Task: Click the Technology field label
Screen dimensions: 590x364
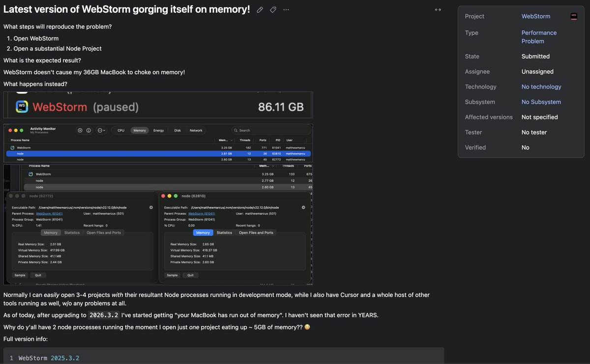Action: (x=481, y=87)
